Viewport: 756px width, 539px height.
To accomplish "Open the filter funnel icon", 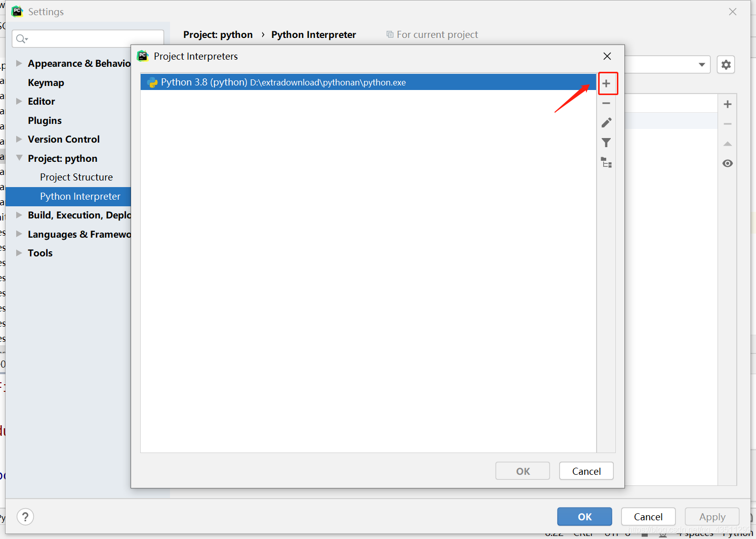I will [x=606, y=143].
